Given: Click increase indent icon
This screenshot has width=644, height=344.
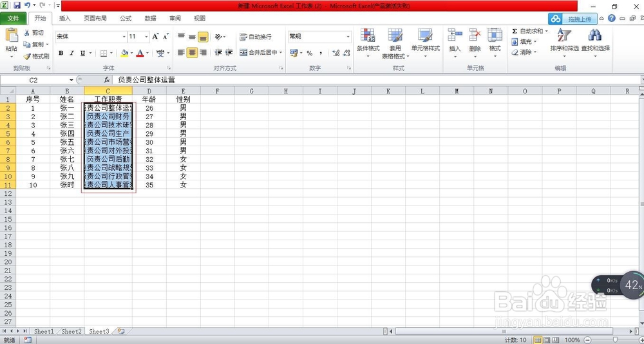Looking at the screenshot, I should click(x=229, y=53).
